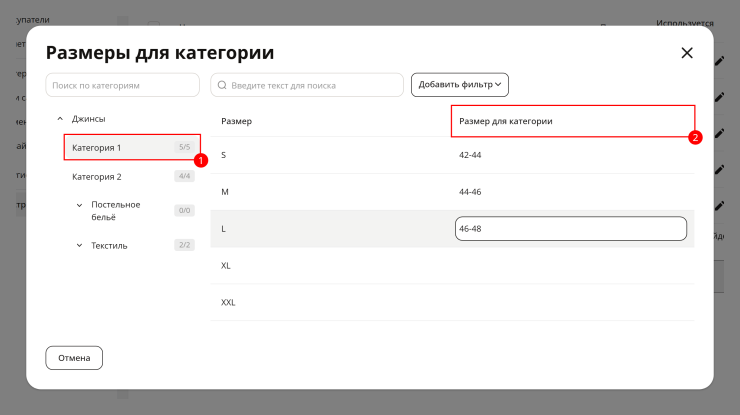Collapse the Джинсы tree node
Image resolution: width=740 pixels, height=415 pixels.
[60, 119]
